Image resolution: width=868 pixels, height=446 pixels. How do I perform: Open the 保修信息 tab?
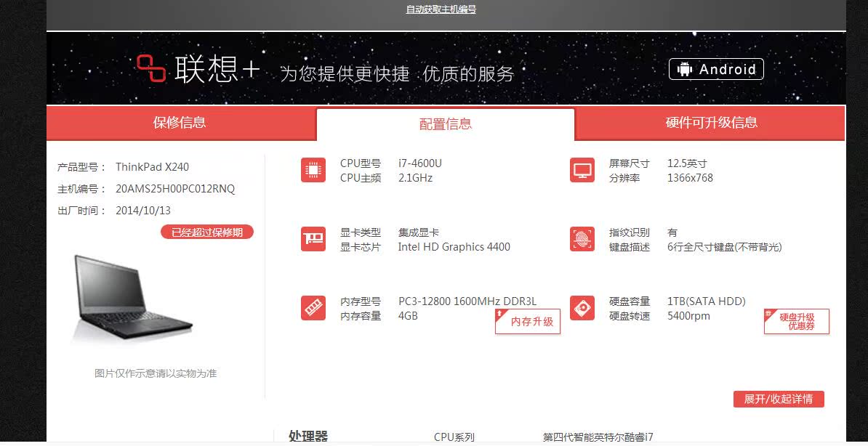(x=180, y=123)
